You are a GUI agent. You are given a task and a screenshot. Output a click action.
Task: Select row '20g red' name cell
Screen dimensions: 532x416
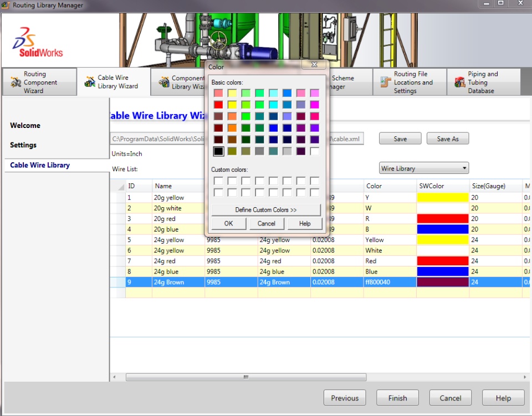(x=178, y=219)
